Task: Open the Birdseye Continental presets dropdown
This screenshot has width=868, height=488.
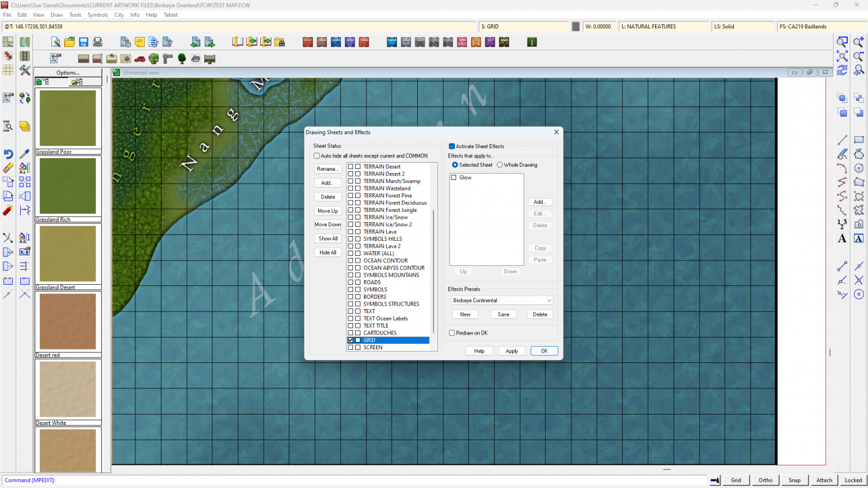Action: (502, 300)
